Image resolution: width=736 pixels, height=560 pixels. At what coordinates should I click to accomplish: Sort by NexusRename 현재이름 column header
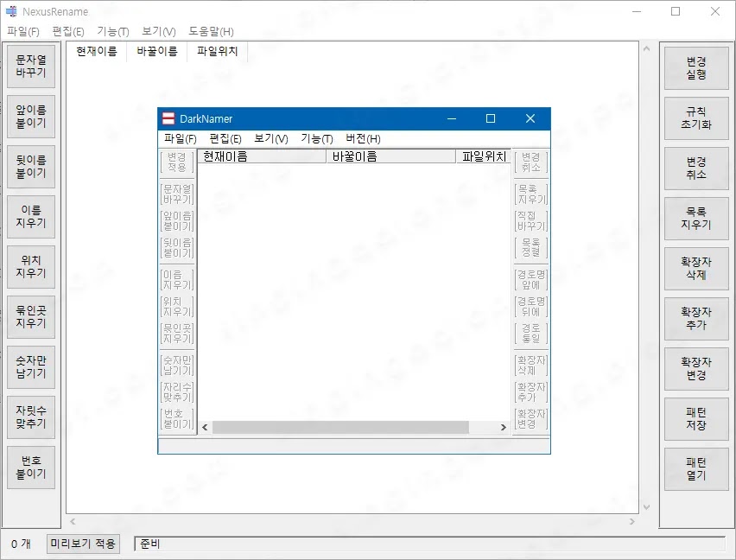click(97, 52)
